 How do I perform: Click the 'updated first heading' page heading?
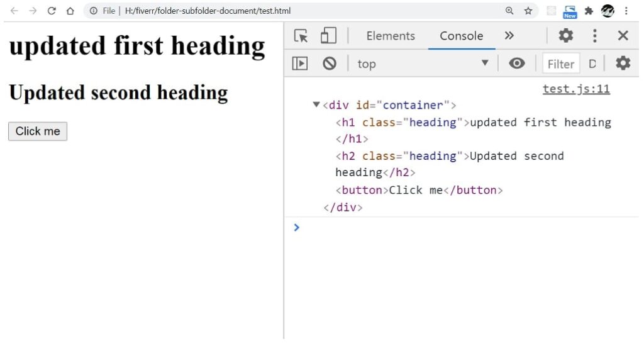(137, 46)
